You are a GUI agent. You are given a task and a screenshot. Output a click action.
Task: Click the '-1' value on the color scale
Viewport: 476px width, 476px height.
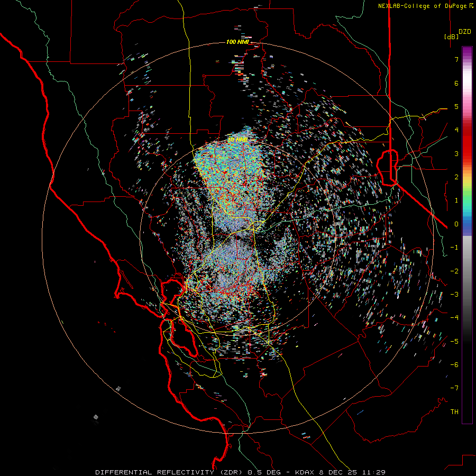click(454, 248)
